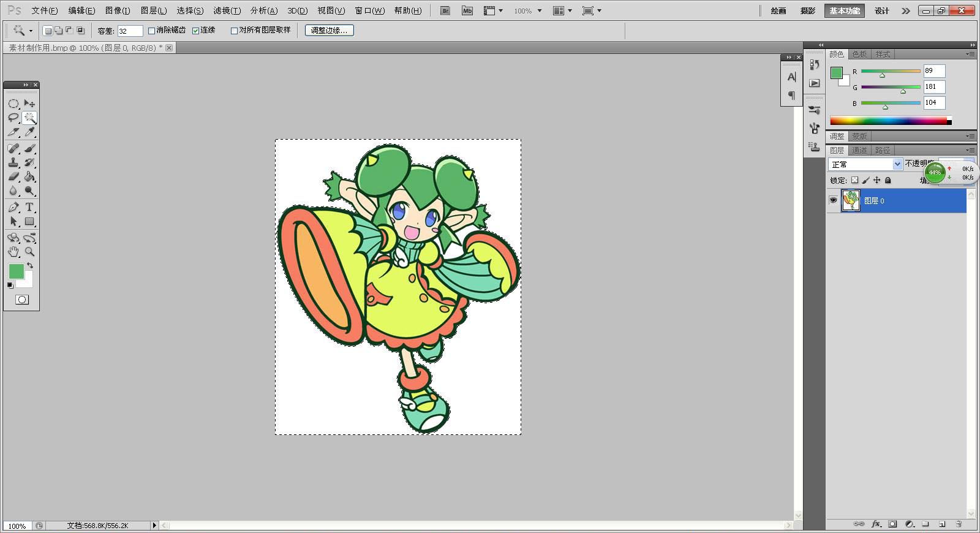
Task: Toggle lock transparent pixels in Layers panel
Action: pos(854,180)
